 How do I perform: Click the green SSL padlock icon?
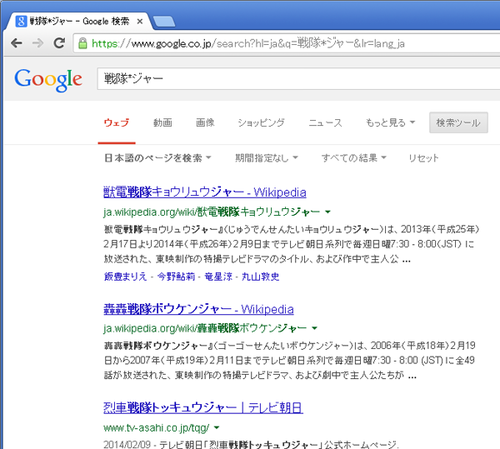83,43
